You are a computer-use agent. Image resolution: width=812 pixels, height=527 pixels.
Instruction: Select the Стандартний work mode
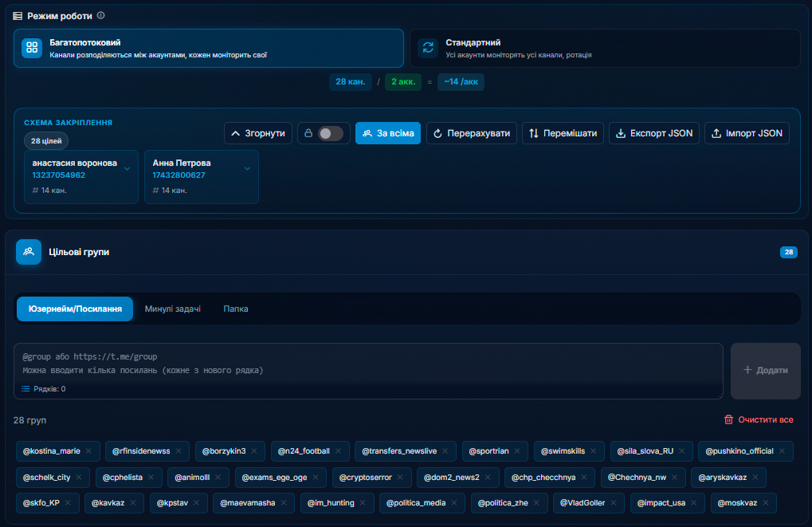605,48
